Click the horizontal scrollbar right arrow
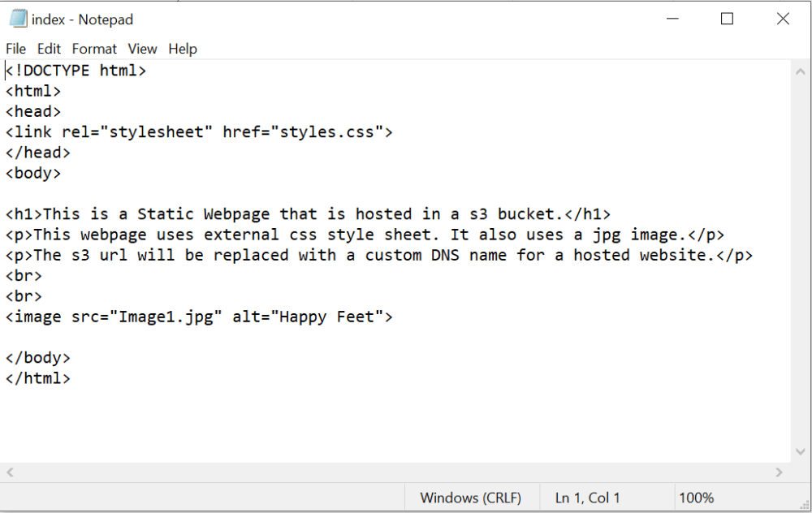 780,472
